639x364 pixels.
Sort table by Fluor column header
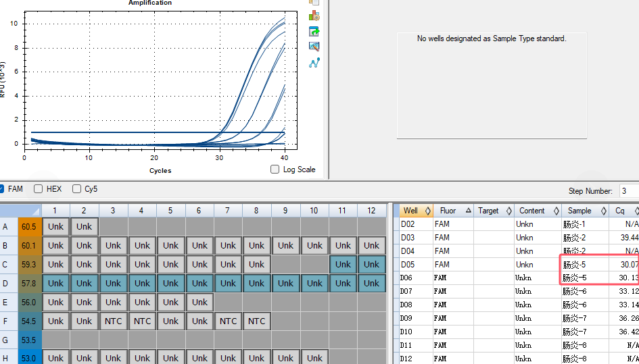coord(453,211)
